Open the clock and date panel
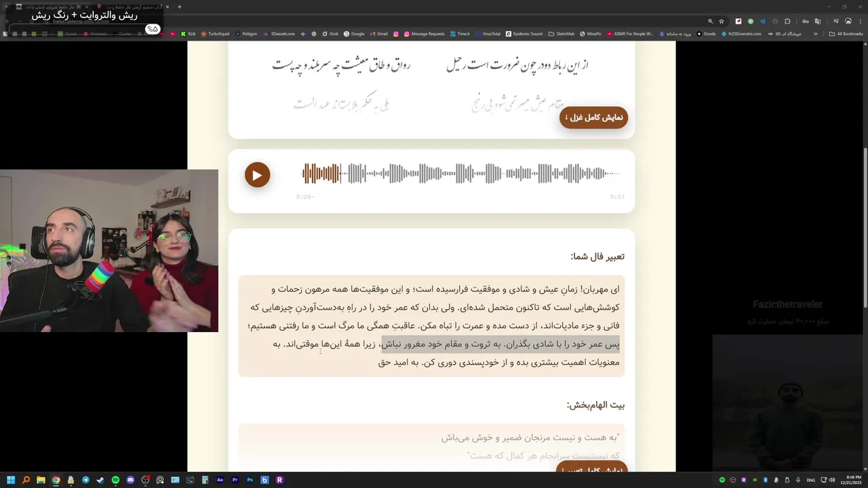This screenshot has height=488, width=868. tap(852, 480)
